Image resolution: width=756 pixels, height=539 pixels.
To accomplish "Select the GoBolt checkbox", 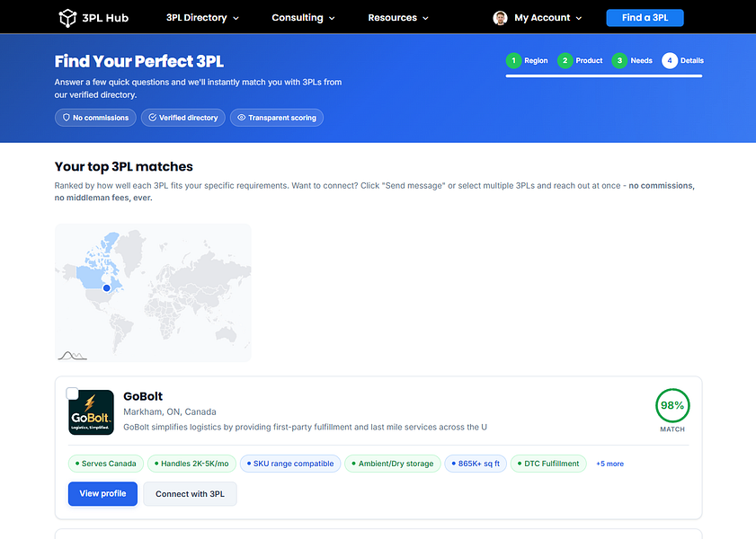I will 72,393.
